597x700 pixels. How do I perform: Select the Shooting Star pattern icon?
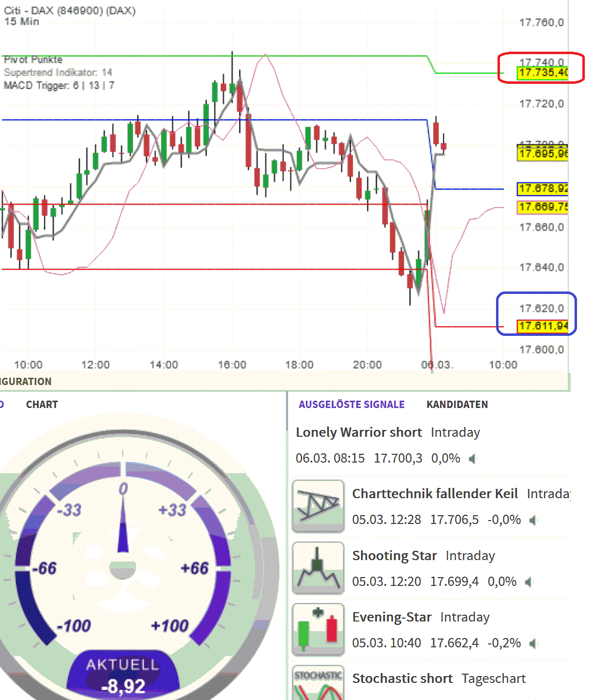coord(318,567)
